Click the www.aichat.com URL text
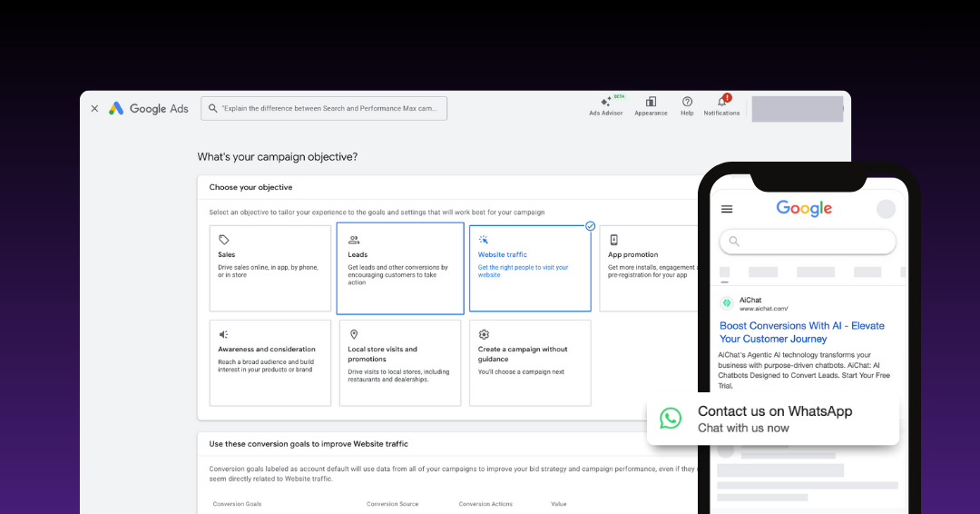 [764, 308]
